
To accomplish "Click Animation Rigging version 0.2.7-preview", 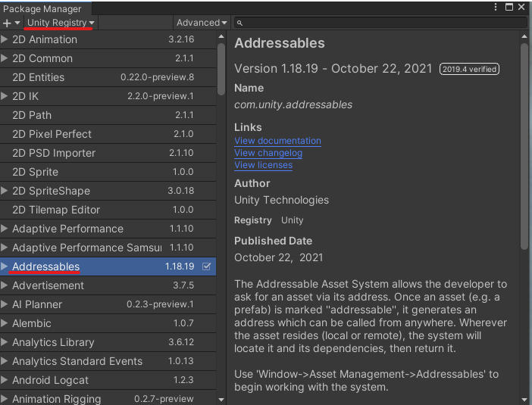I will (164, 399).
